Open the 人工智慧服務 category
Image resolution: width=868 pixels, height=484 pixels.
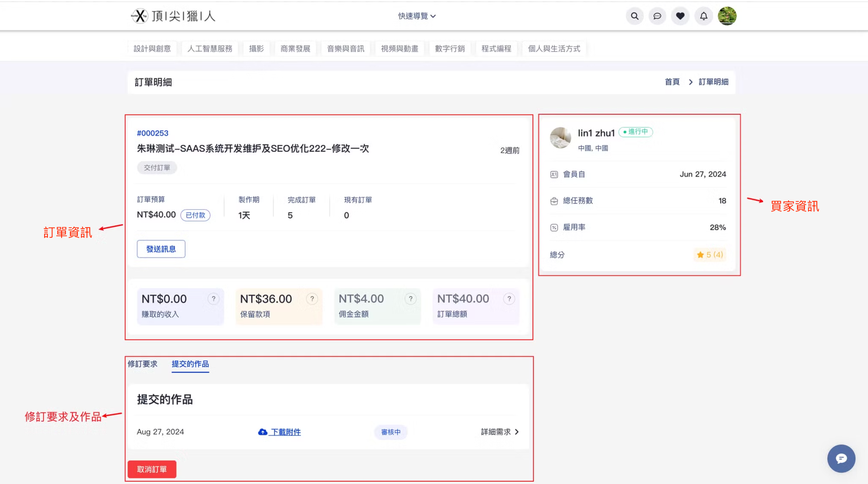[209, 49]
